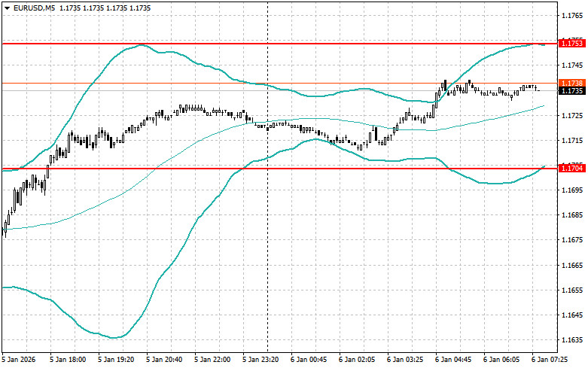588x368 pixels.
Task: Select the red 1.1704 price label
Action: point(571,169)
